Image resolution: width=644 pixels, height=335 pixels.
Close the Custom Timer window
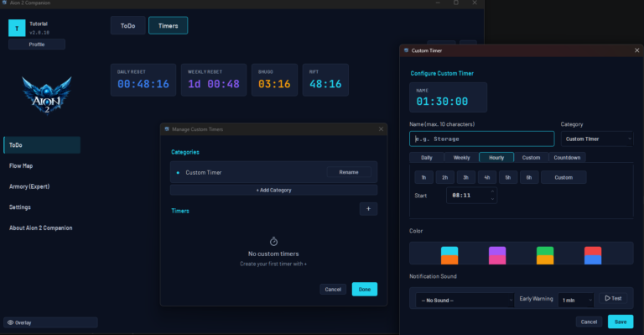(x=637, y=50)
